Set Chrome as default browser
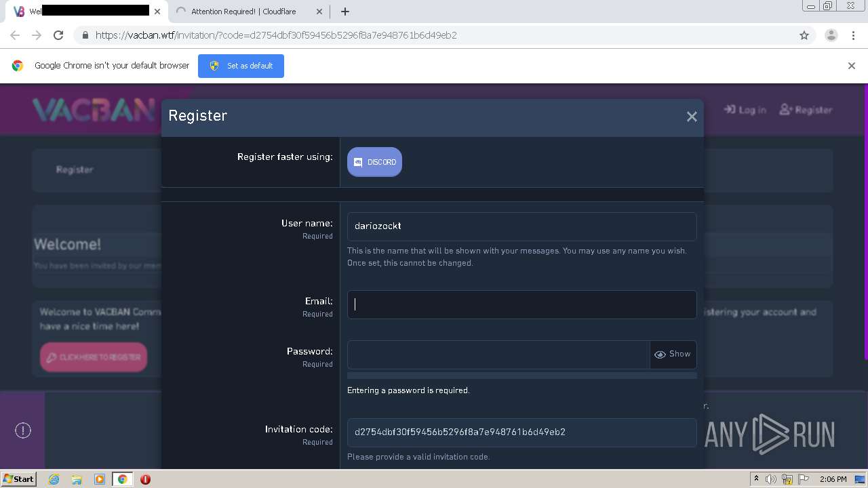The image size is (868, 488). tap(241, 66)
